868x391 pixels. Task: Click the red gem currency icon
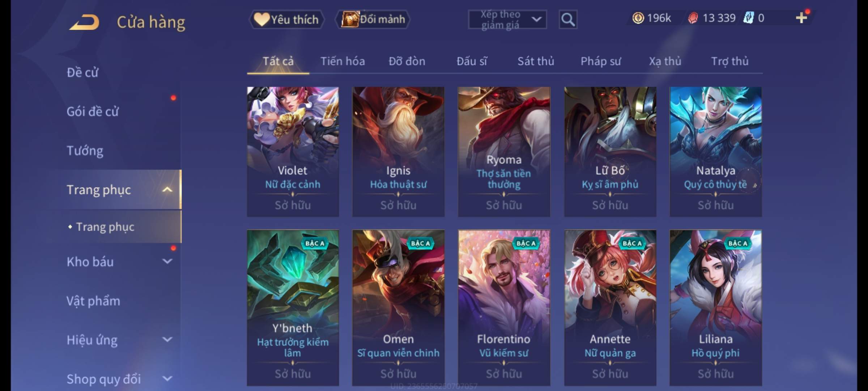(x=693, y=18)
